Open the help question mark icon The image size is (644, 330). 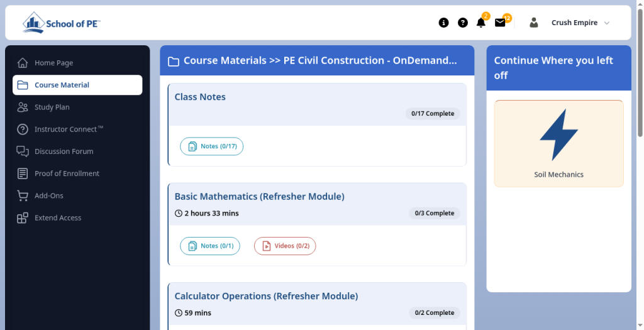tap(463, 23)
